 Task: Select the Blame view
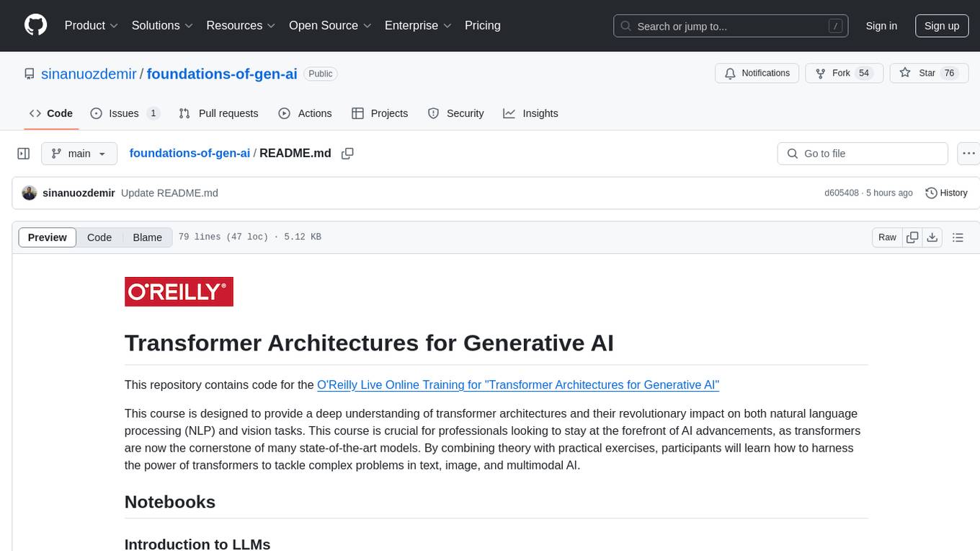click(x=148, y=237)
